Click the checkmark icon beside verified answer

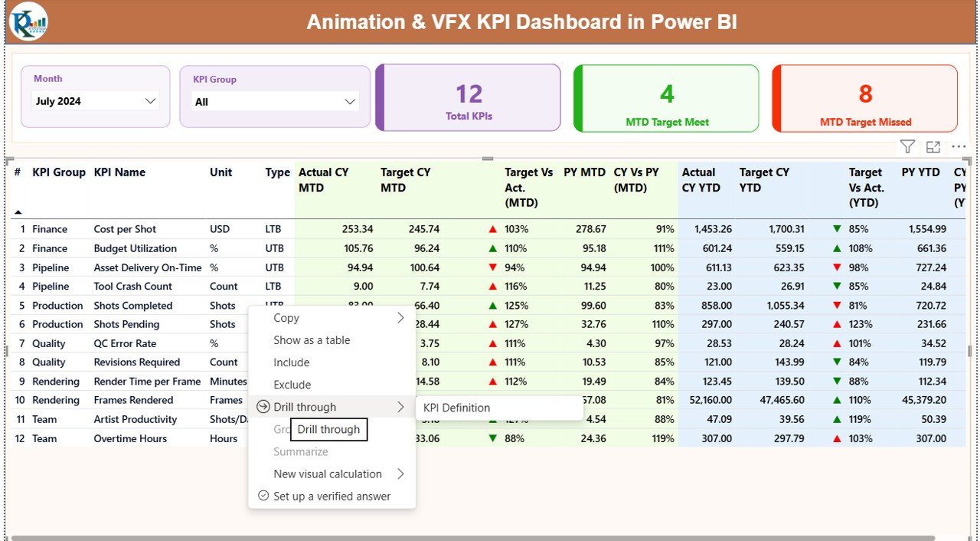tap(263, 496)
